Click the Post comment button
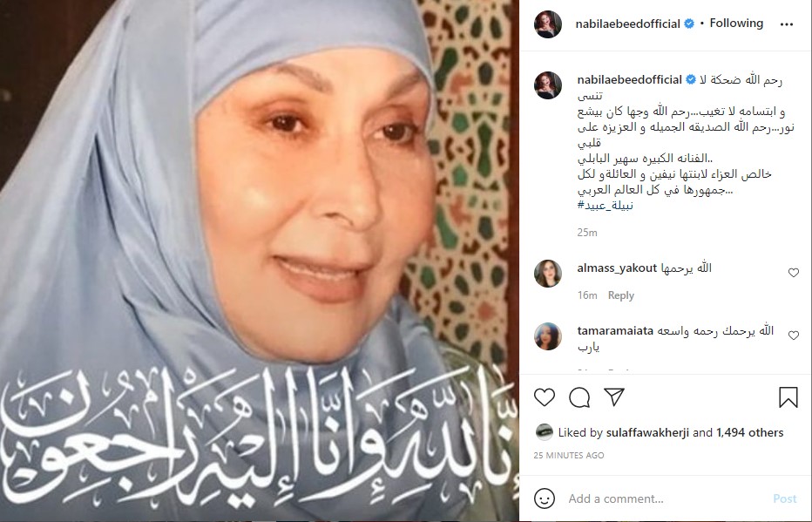This screenshot has height=522, width=812. (x=784, y=498)
